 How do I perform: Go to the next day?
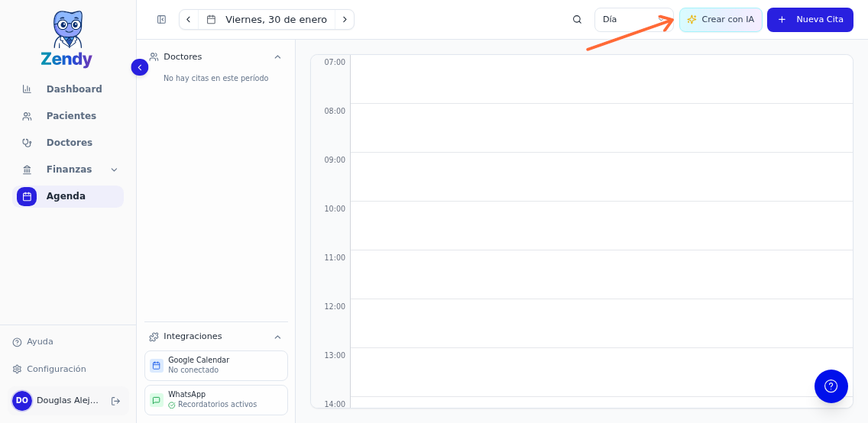coord(345,20)
